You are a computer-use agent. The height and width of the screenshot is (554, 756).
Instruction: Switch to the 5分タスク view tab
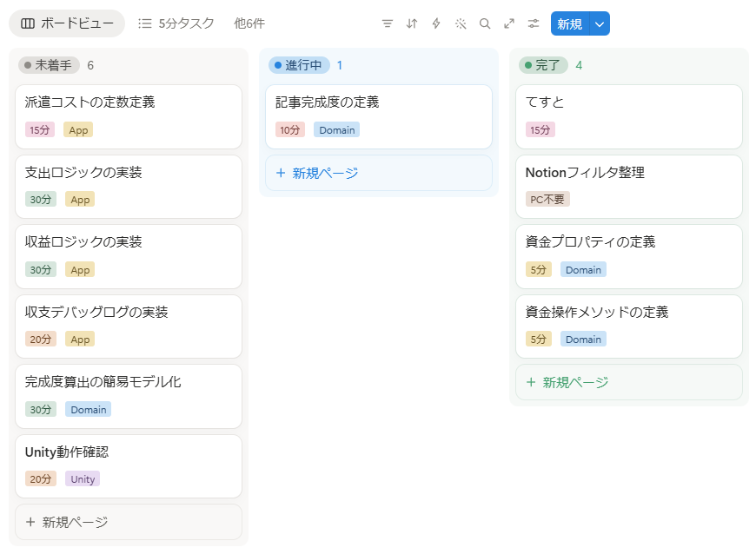point(176,23)
